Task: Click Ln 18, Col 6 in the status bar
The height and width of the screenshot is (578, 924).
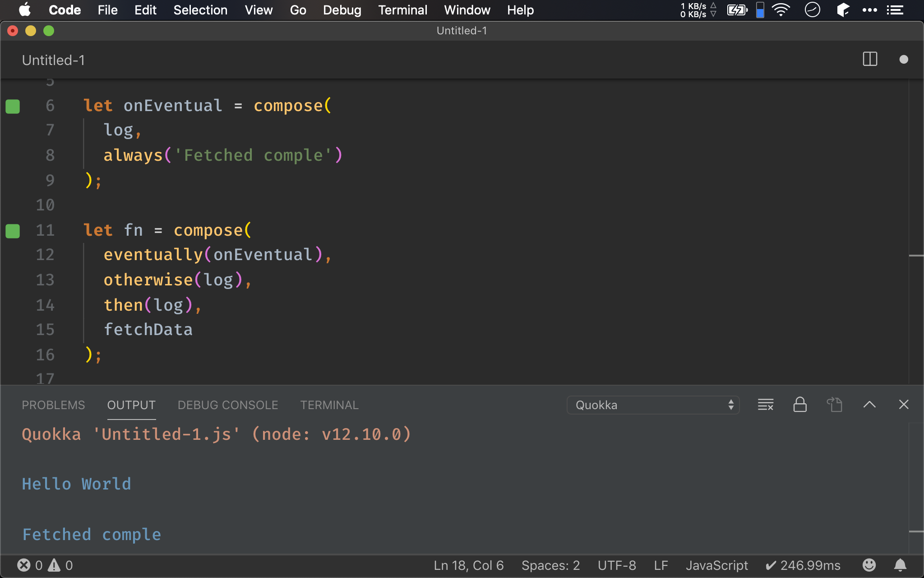Action: pyautogui.click(x=469, y=565)
